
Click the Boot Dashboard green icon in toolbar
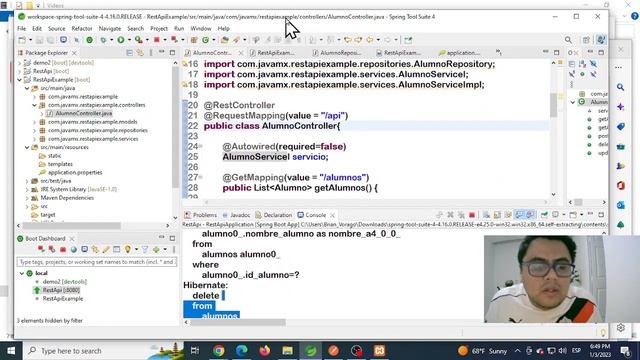pyautogui.click(x=89, y=40)
